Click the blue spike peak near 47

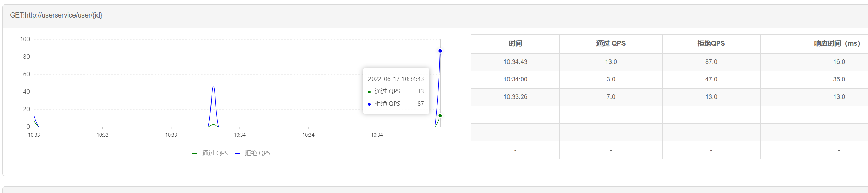pos(213,86)
